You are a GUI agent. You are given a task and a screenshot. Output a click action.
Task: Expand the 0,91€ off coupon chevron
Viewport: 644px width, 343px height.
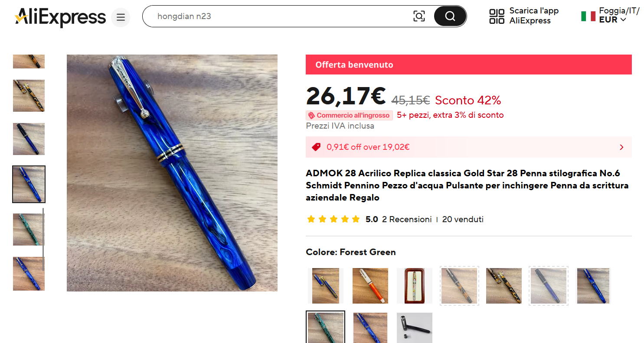pyautogui.click(x=621, y=147)
